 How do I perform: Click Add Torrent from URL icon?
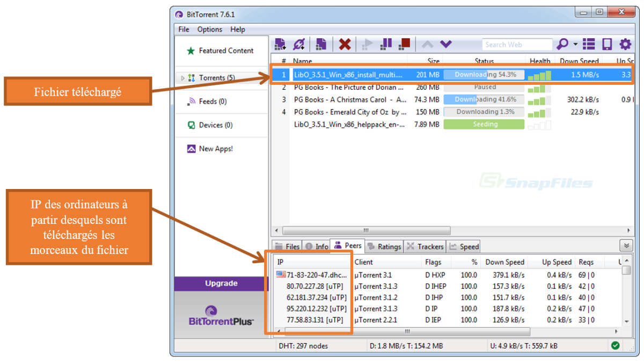point(299,45)
